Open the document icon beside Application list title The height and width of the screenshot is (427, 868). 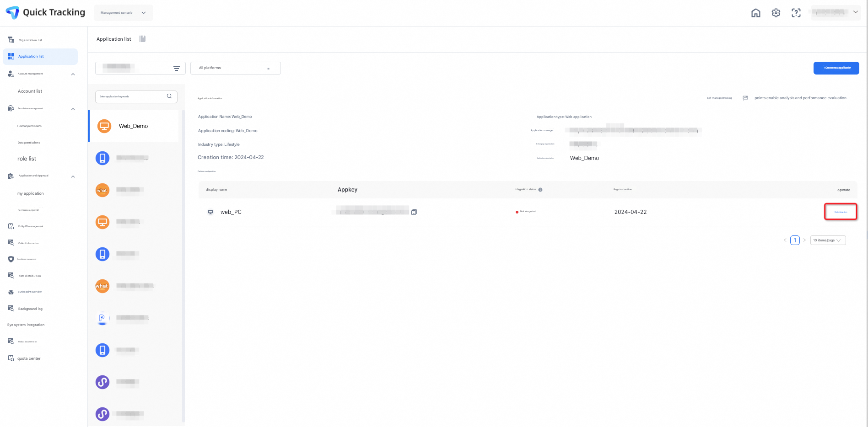tap(143, 39)
